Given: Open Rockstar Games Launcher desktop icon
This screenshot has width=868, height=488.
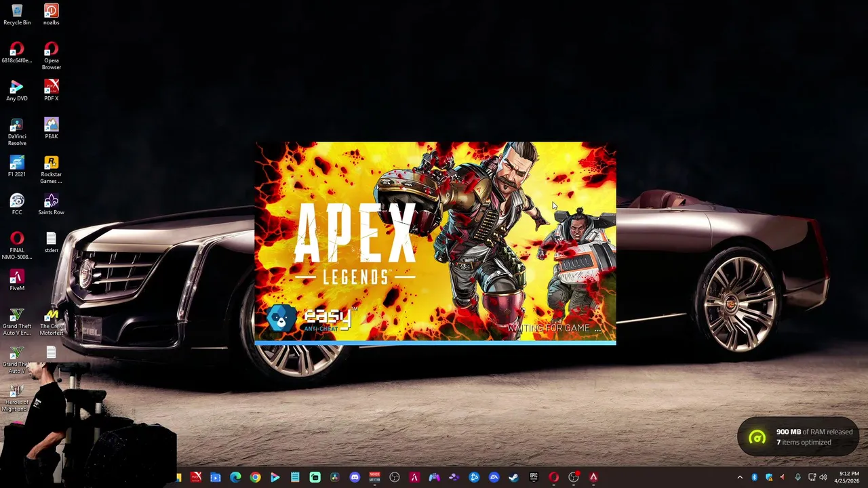Looking at the screenshot, I should click(x=51, y=169).
